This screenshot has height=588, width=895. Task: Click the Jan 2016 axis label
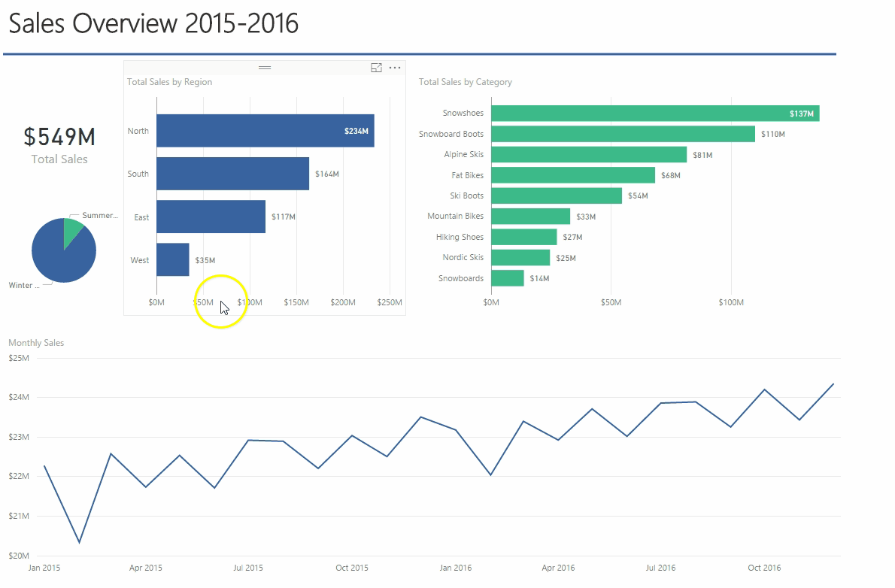[456, 568]
